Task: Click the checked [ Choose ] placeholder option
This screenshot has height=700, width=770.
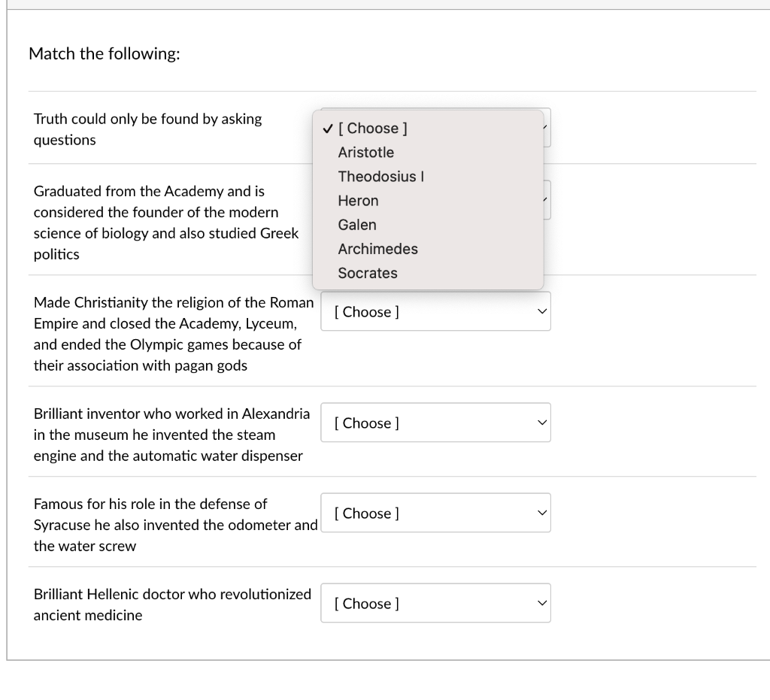Action: [x=373, y=129]
